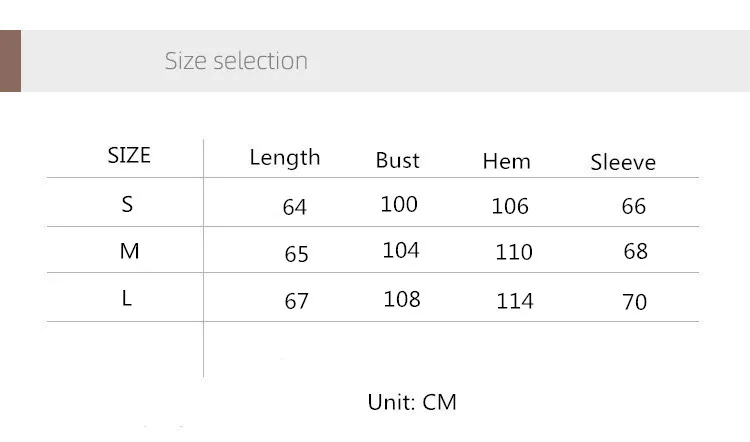
Task: Click the Hem column header
Action: (x=506, y=161)
